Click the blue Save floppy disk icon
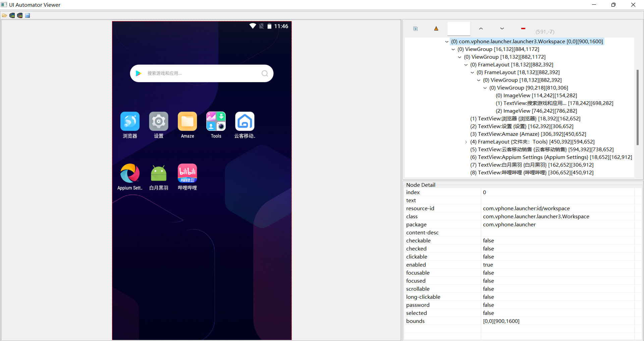644x341 pixels. (28, 15)
